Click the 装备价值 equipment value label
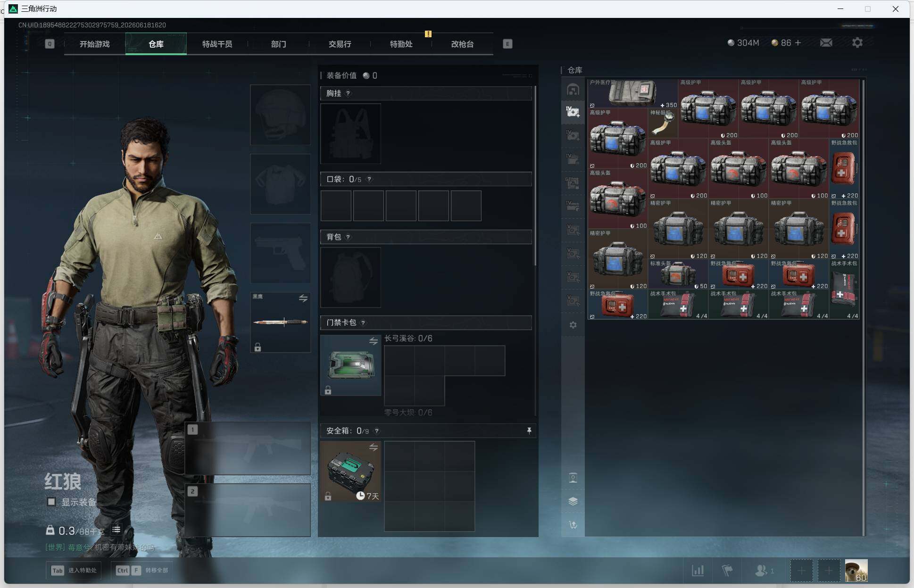 coord(341,75)
